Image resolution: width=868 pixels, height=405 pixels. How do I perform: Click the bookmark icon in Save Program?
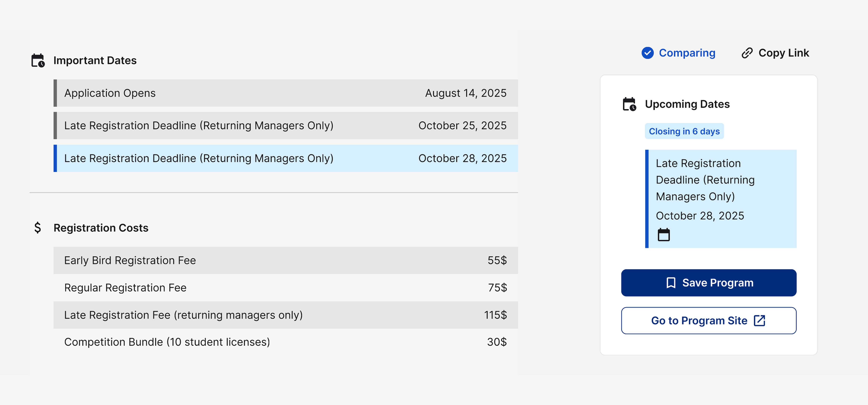tap(670, 283)
